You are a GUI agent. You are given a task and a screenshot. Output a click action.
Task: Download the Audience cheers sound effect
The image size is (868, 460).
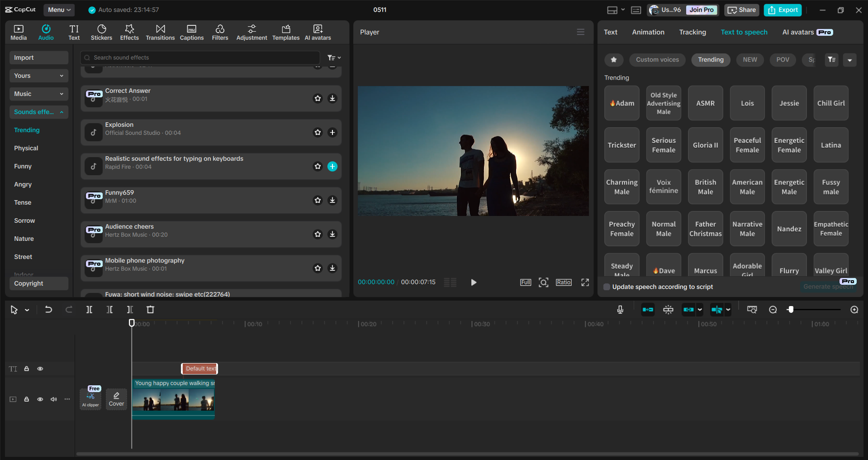[x=332, y=235]
